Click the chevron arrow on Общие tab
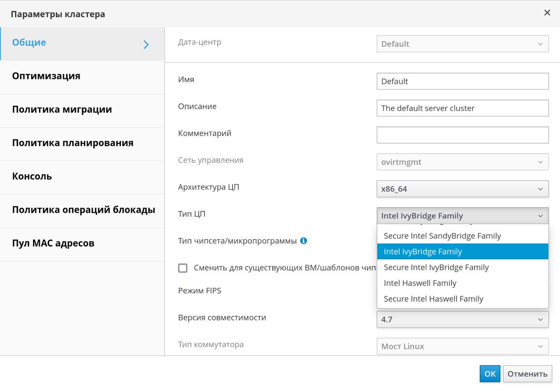The image size is (560, 392). pyautogui.click(x=146, y=45)
